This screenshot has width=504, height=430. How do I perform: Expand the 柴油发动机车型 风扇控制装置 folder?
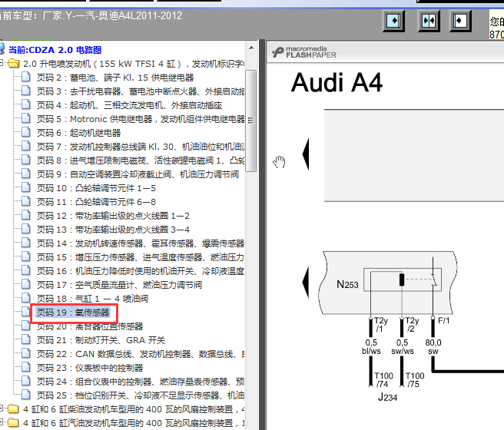pyautogui.click(x=2, y=408)
